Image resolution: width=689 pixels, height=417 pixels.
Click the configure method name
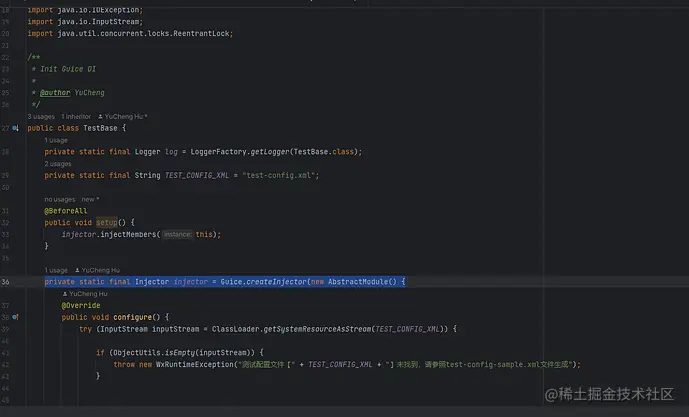point(132,317)
